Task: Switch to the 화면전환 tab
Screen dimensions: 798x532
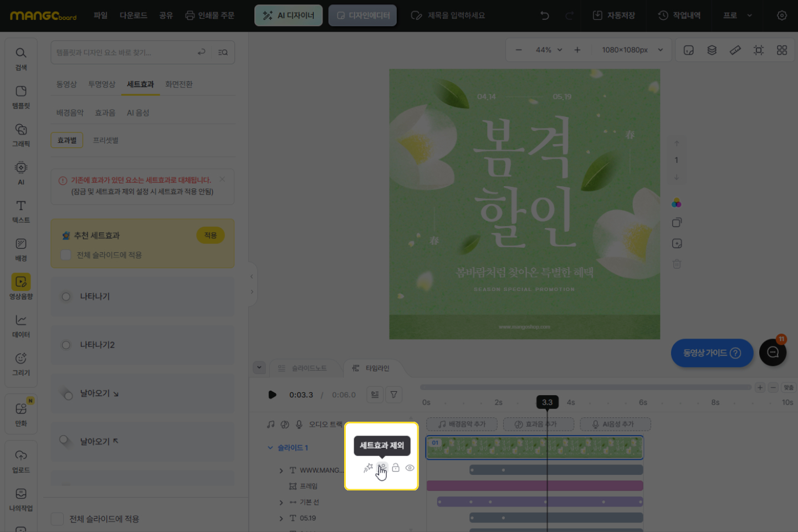Action: pyautogui.click(x=178, y=84)
